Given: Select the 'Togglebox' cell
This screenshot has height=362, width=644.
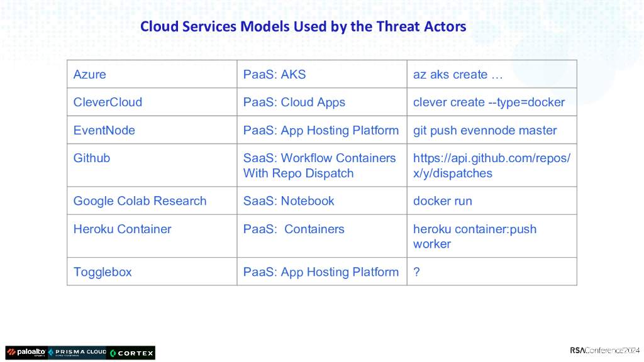Looking at the screenshot, I should tap(152, 271).
